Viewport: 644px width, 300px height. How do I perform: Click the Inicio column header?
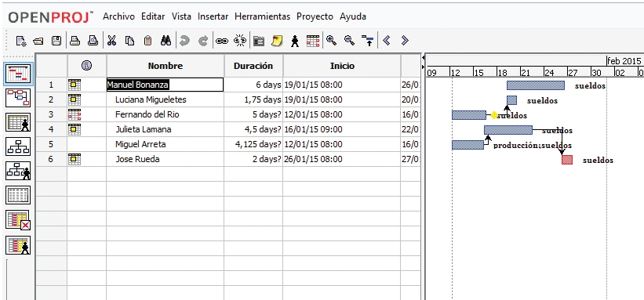(x=342, y=66)
